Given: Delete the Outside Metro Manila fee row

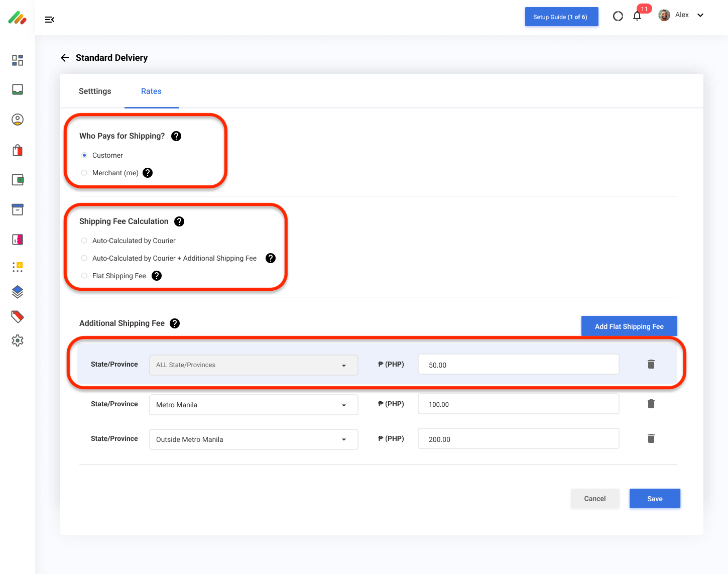Looking at the screenshot, I should pos(651,438).
